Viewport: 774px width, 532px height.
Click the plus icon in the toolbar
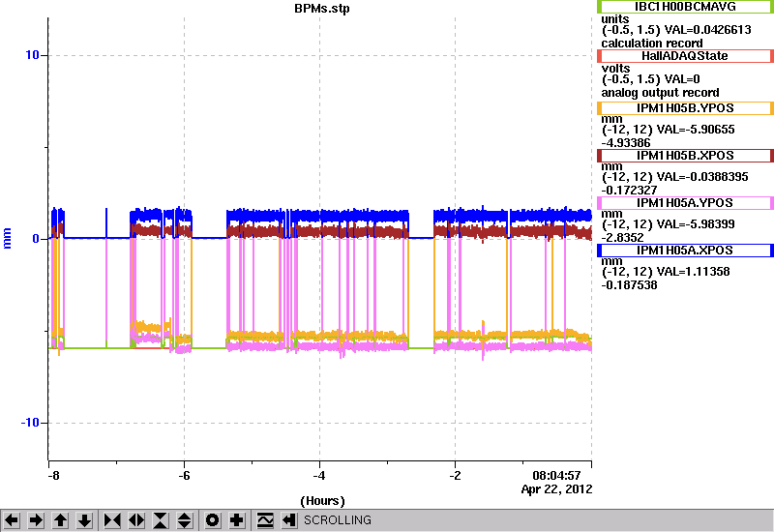tap(237, 520)
